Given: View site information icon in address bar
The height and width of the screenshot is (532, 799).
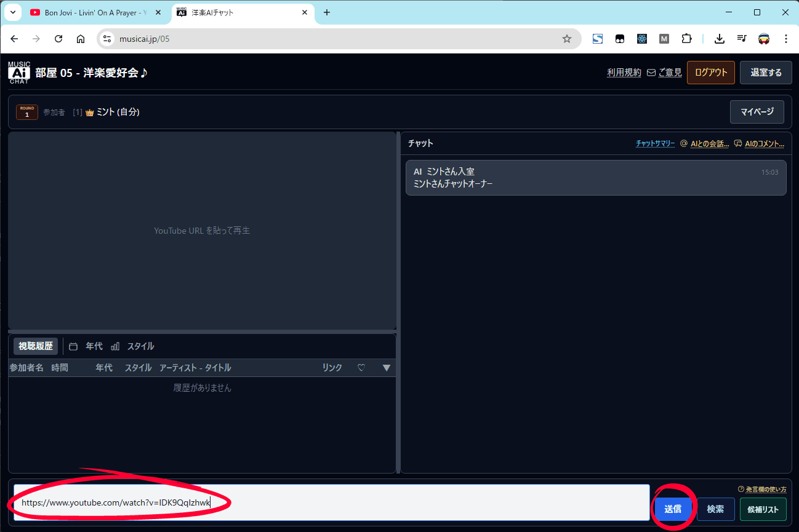Looking at the screenshot, I should pos(107,39).
